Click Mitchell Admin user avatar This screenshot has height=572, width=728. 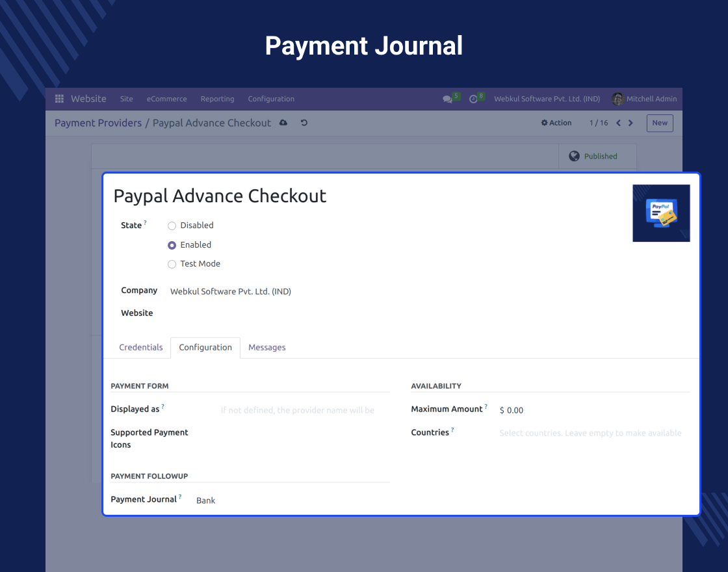tap(617, 99)
